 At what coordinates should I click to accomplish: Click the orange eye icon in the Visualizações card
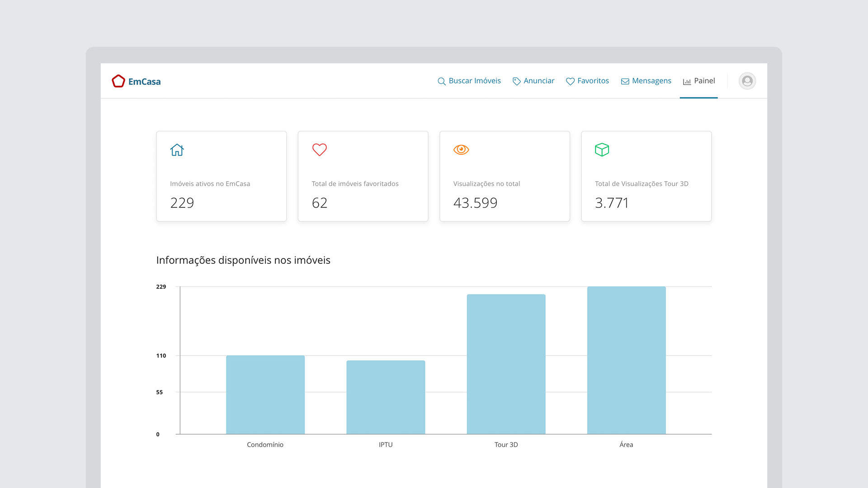tap(461, 150)
